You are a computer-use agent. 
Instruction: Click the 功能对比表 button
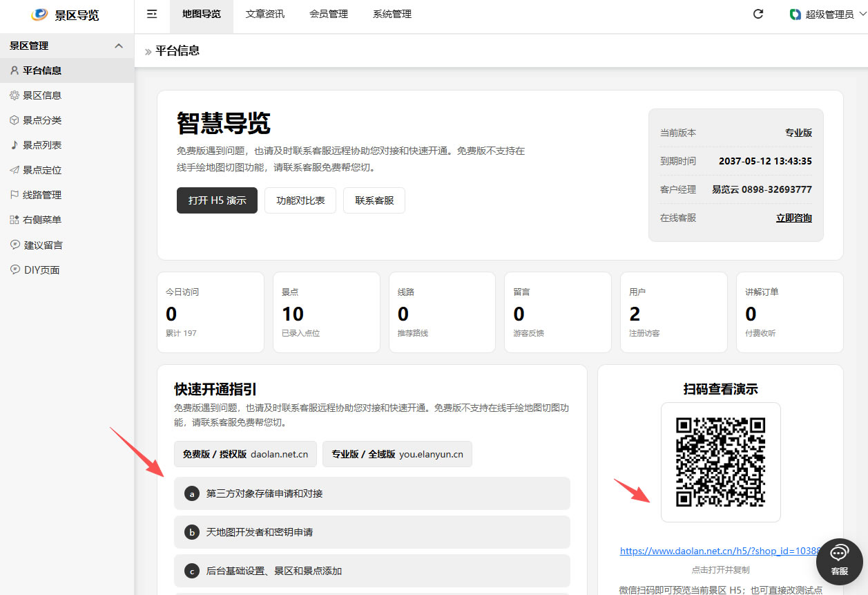click(x=300, y=200)
